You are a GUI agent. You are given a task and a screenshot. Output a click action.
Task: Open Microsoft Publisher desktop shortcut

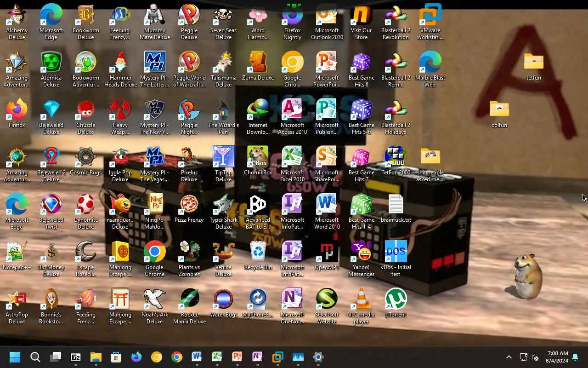327,117
